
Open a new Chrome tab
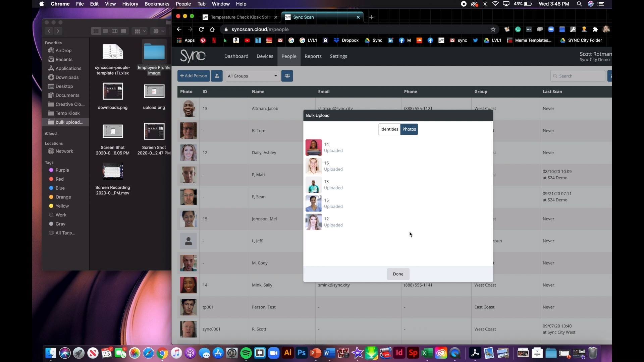click(x=371, y=17)
